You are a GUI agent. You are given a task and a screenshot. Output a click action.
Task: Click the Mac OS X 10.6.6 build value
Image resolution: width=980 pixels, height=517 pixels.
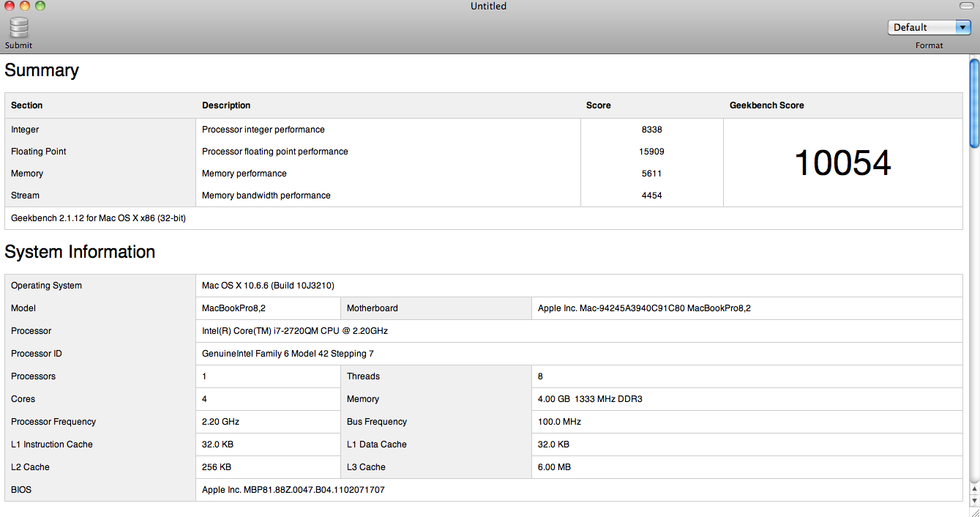coord(268,286)
